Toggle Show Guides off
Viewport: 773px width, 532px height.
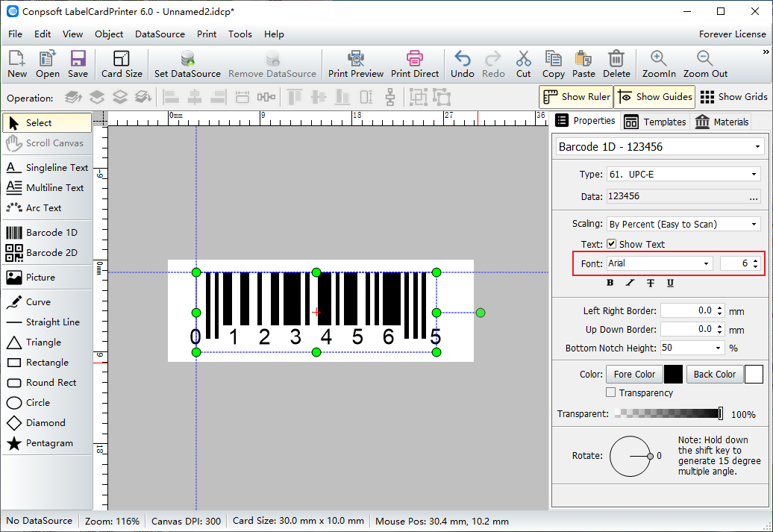point(654,97)
